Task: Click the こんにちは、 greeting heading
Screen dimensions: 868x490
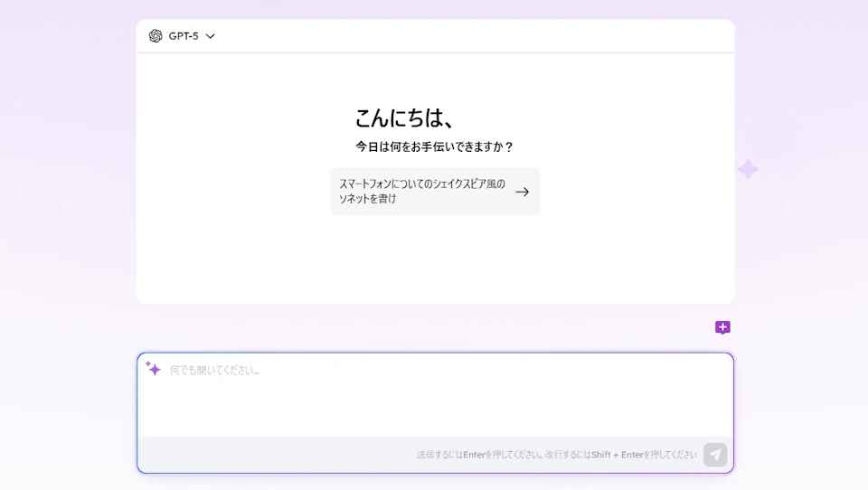Action: tap(405, 118)
